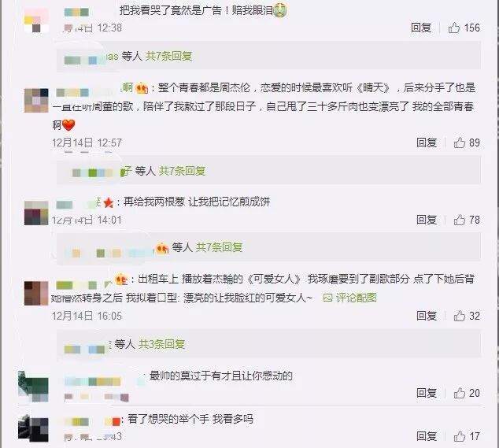Reply to the 12:38 advertisement comment
This screenshot has height=448, width=499.
[421, 28]
